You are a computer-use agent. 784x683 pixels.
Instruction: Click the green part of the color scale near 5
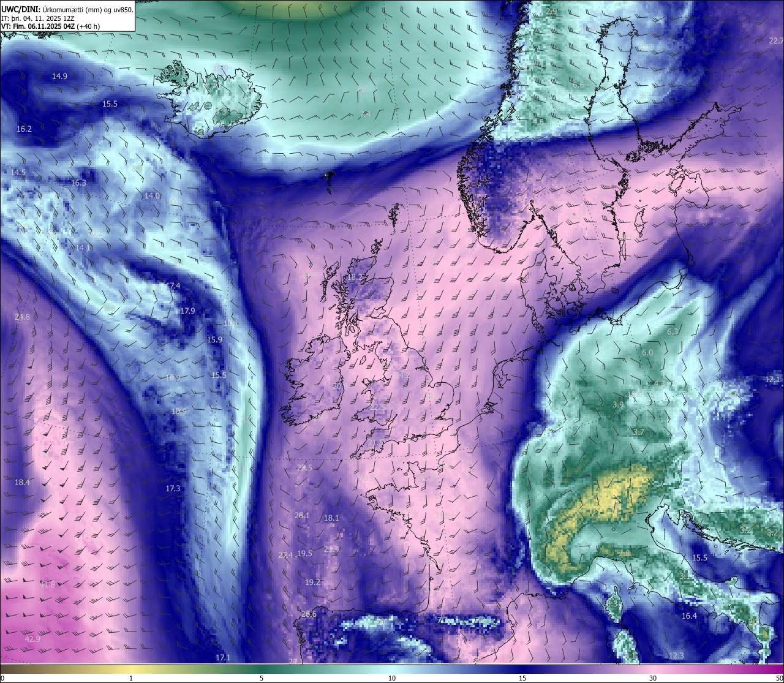pyautogui.click(x=262, y=668)
